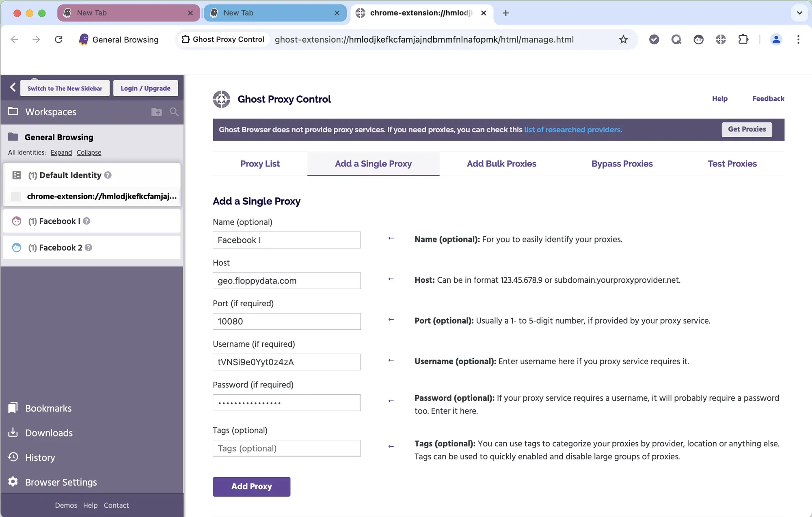Click the Facebook 2 identity help icon
Viewport: 812px width, 517px height.
[89, 247]
